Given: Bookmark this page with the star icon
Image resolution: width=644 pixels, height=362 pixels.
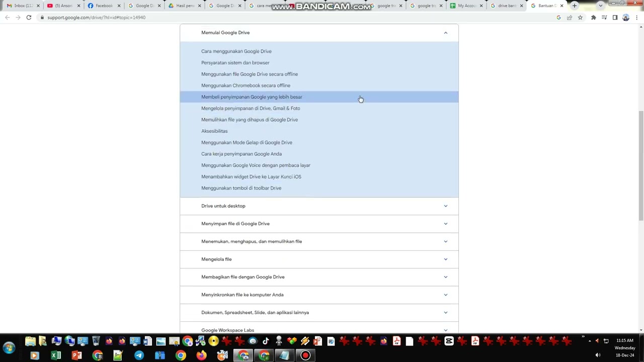Looking at the screenshot, I should 580,18.
